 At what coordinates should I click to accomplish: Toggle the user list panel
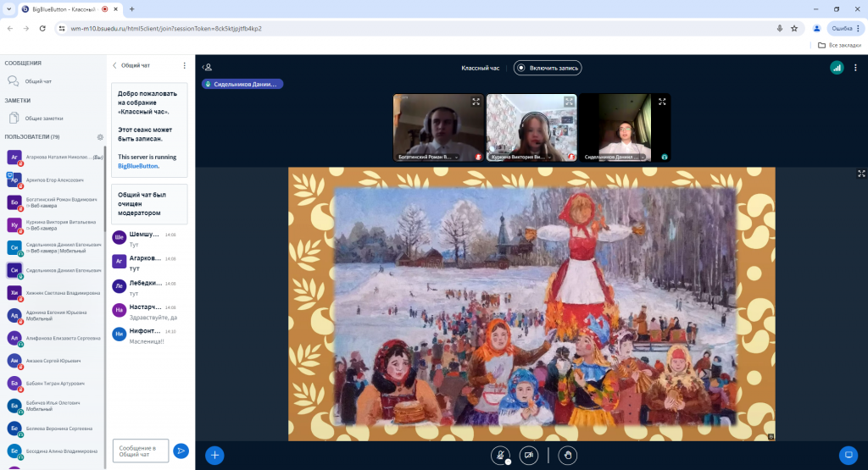(x=208, y=67)
